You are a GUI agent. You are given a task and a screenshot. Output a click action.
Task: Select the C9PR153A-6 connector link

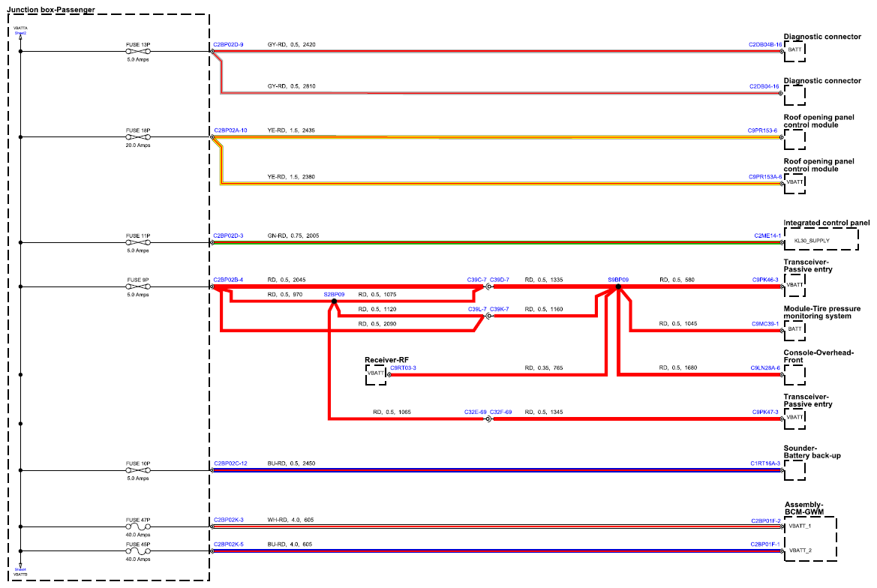(x=765, y=177)
